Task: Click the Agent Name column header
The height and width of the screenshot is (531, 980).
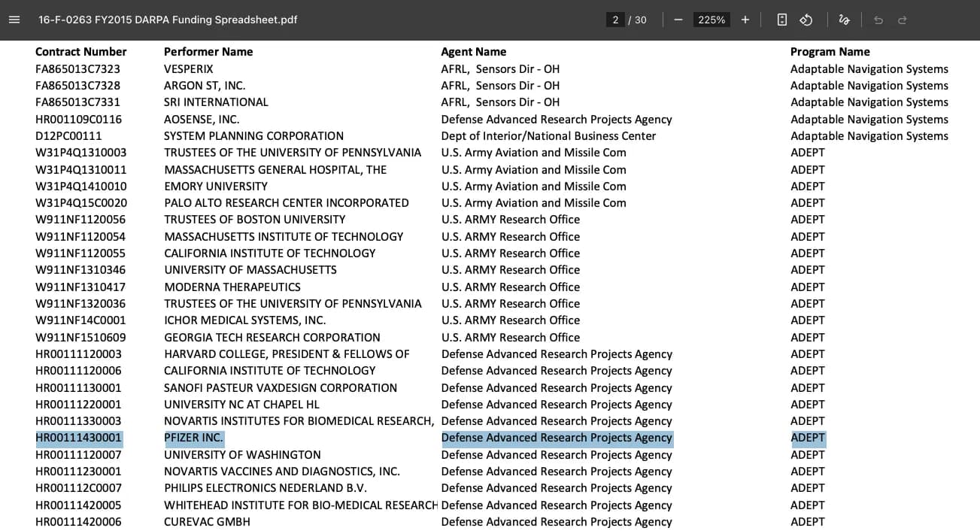Action: click(x=474, y=52)
